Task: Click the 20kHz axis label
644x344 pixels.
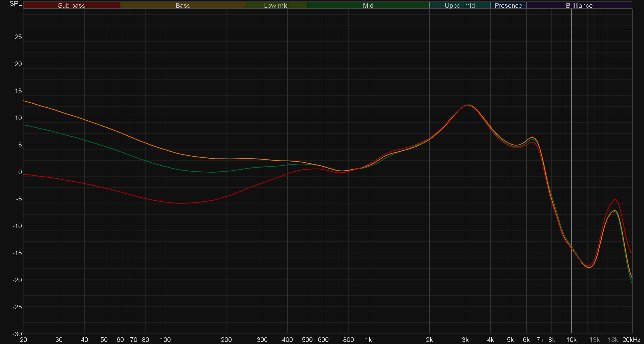Action: (631, 340)
